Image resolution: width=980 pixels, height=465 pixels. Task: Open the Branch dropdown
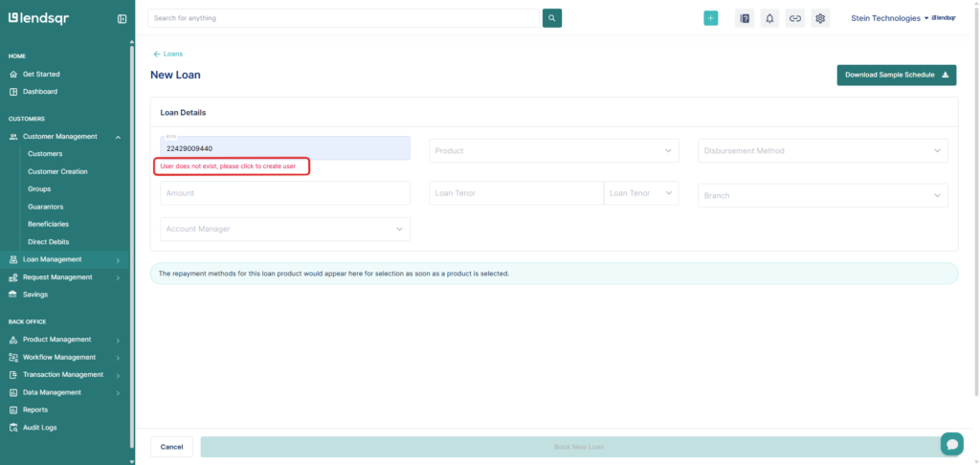[x=822, y=195]
